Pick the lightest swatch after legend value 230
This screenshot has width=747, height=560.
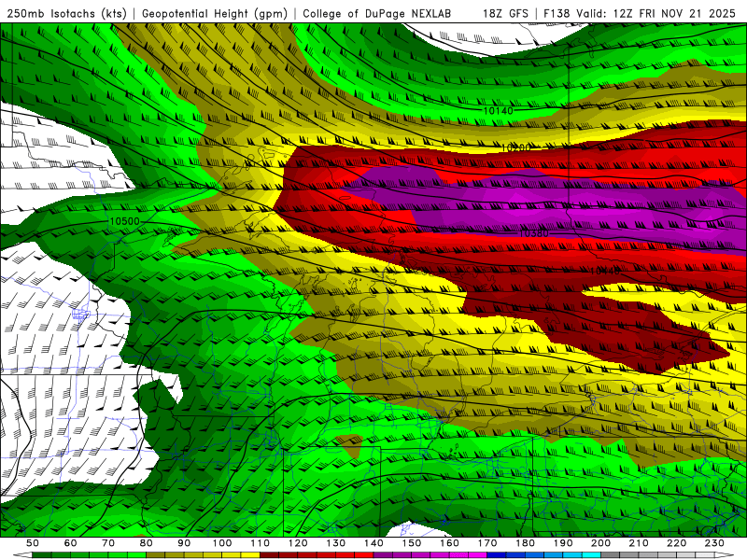tap(705, 555)
